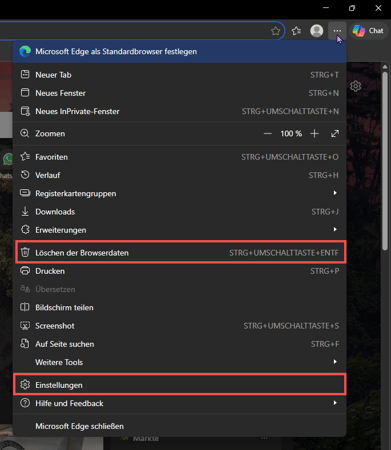Open the user profile avatar

[x=316, y=31]
